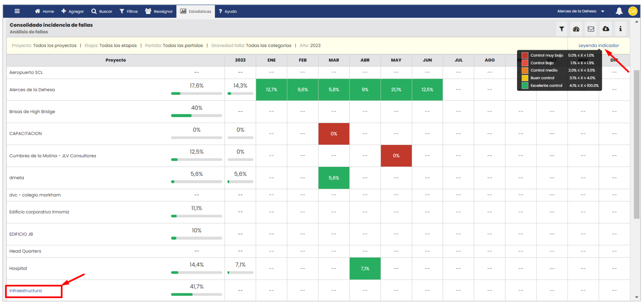
Task: Click the information icon
Action: [x=620, y=29]
